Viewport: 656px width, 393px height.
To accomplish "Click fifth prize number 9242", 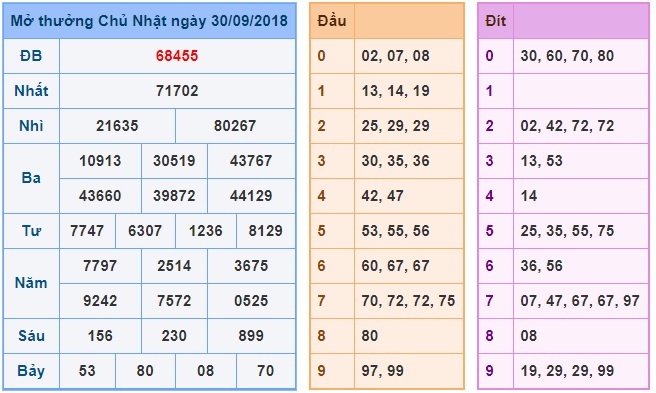I will [x=100, y=301].
